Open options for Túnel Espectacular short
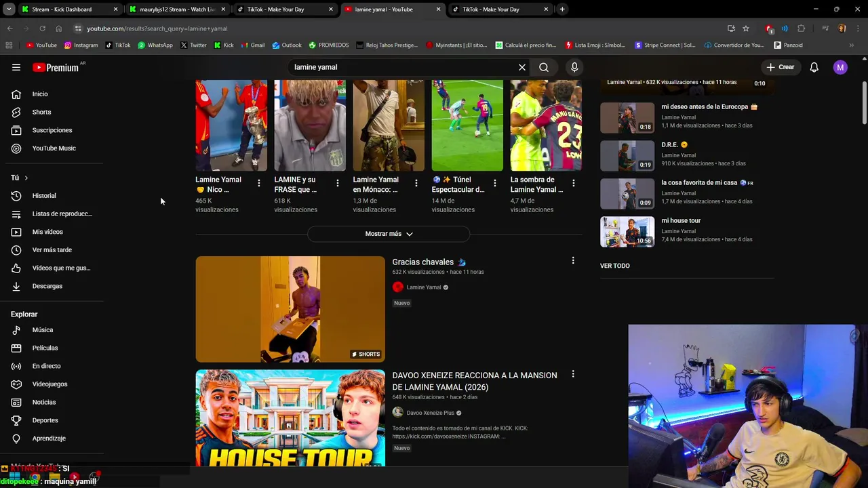This screenshot has height=488, width=868. pos(494,183)
